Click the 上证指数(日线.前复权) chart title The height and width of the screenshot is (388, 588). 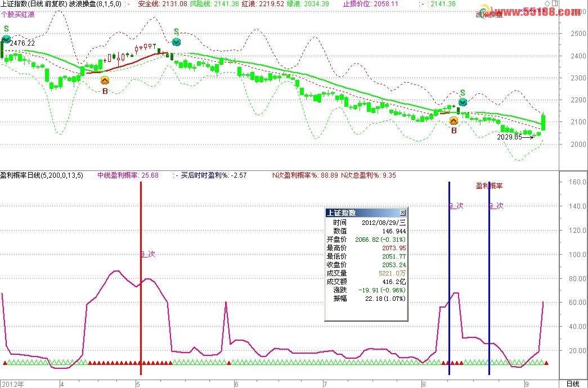(34, 4)
